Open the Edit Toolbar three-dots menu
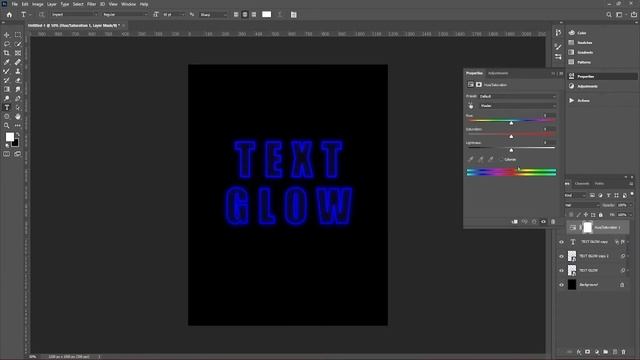The image size is (640, 360). click(18, 125)
